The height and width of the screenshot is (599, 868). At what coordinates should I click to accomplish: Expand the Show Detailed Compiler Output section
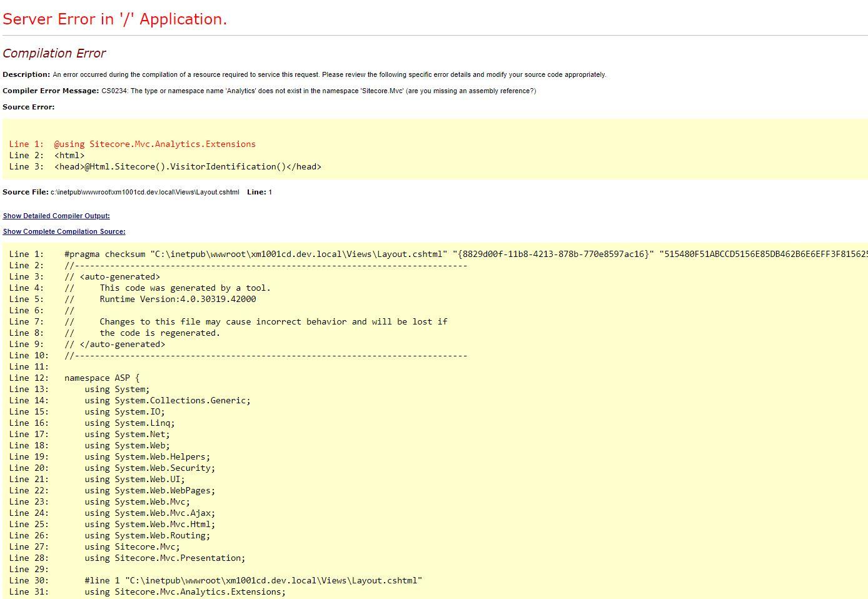coord(56,216)
